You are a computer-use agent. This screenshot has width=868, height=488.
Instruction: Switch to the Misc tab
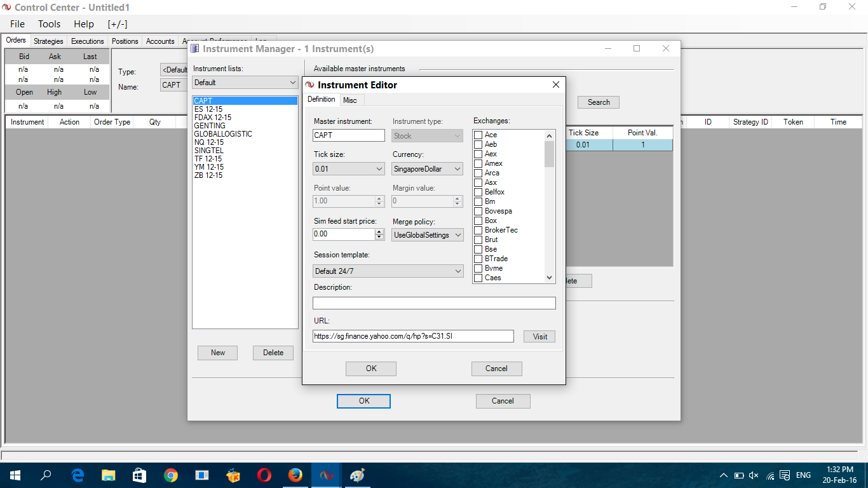click(x=350, y=100)
